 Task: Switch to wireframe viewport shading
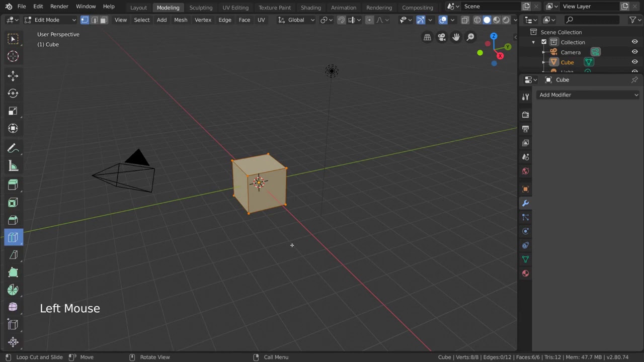click(477, 20)
